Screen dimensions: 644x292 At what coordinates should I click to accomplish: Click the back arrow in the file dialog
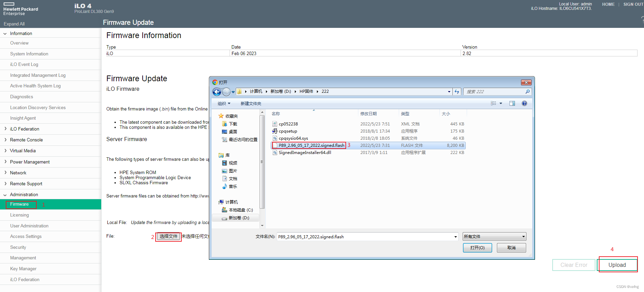click(x=217, y=92)
